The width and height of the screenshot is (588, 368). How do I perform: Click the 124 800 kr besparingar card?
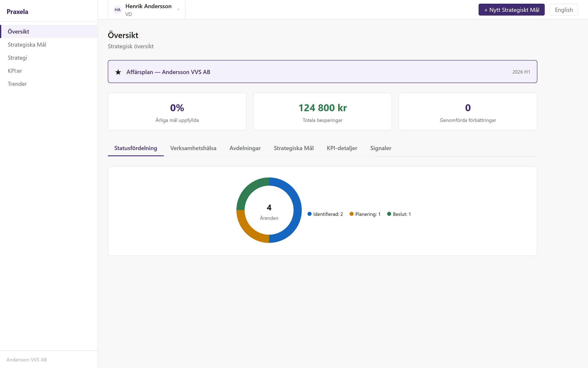322,112
